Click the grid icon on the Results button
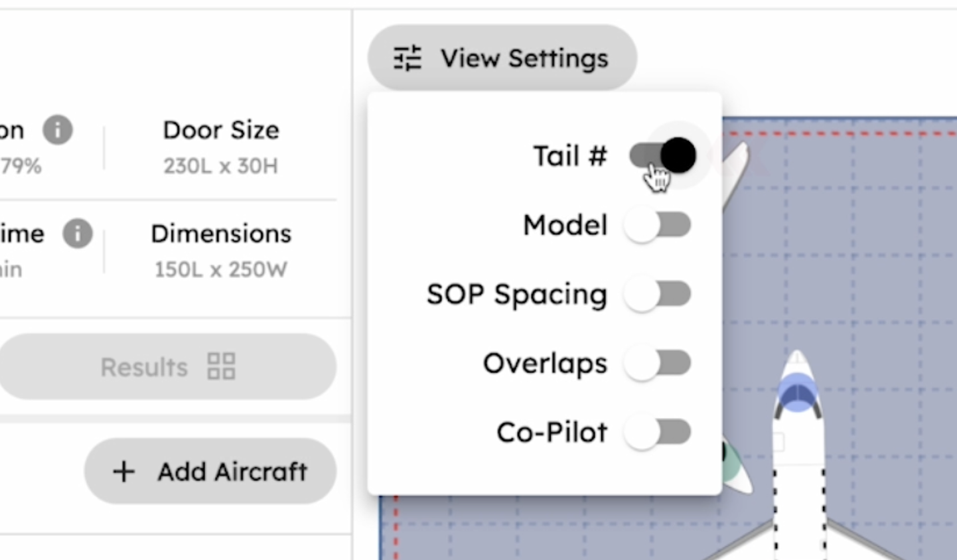The width and height of the screenshot is (957, 560). [x=221, y=366]
